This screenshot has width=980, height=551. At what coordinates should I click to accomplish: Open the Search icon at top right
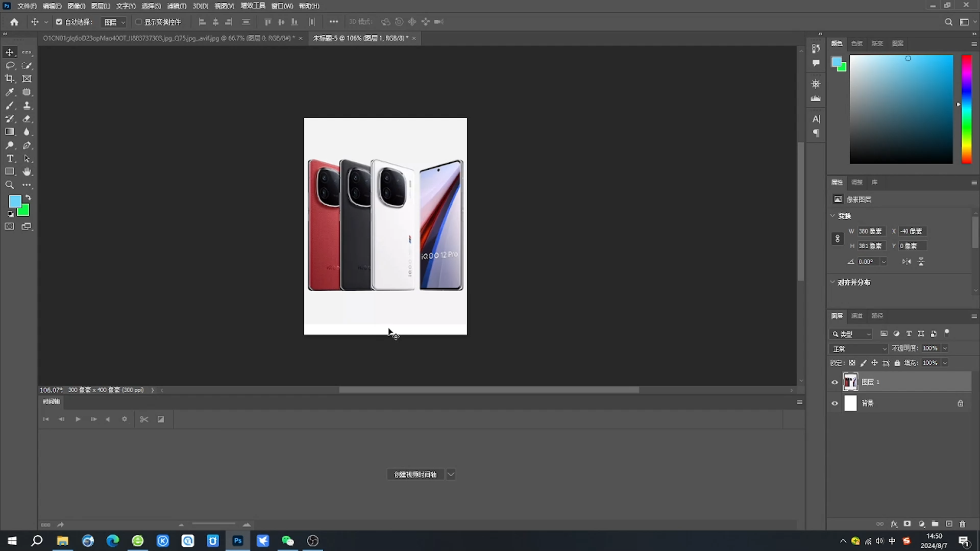tap(948, 22)
